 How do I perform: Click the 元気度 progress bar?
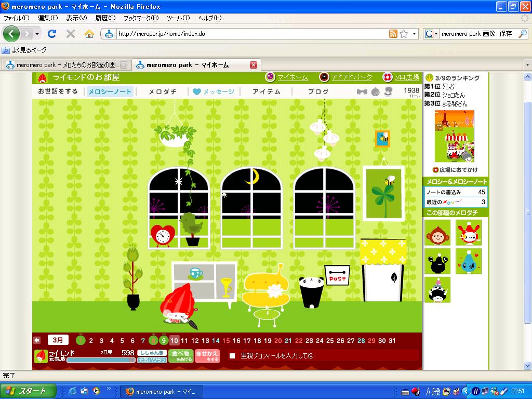[x=101, y=360]
